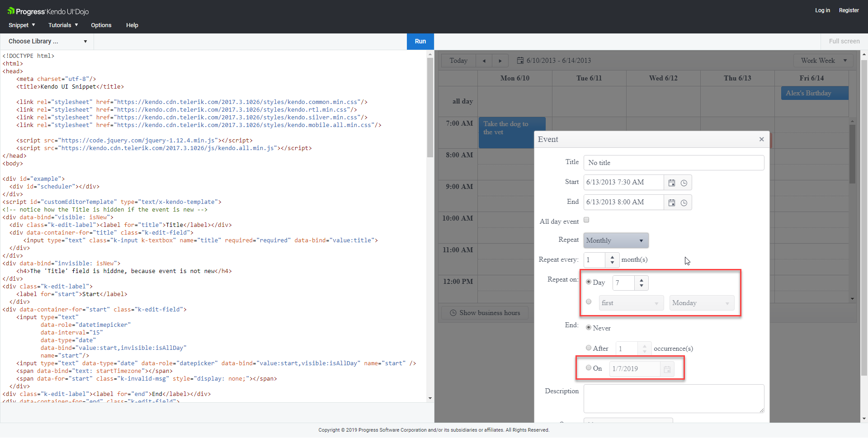The image size is (868, 438).
Task: Click the Today button in scheduler
Action: tap(458, 61)
